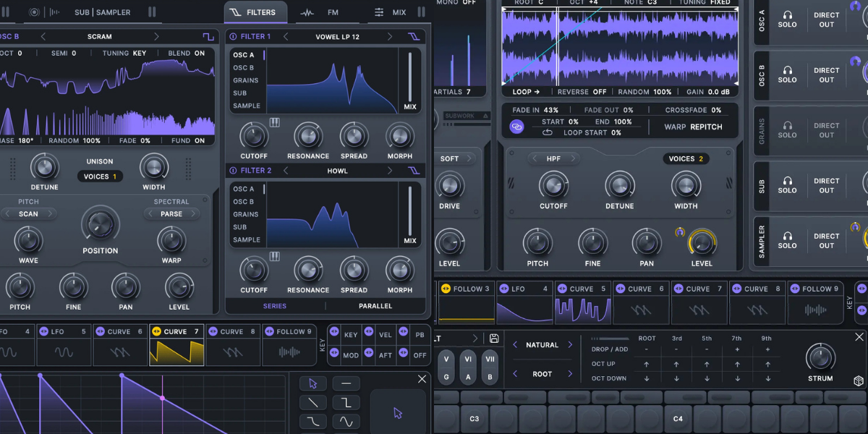Solo the Sampler channel

click(x=787, y=240)
